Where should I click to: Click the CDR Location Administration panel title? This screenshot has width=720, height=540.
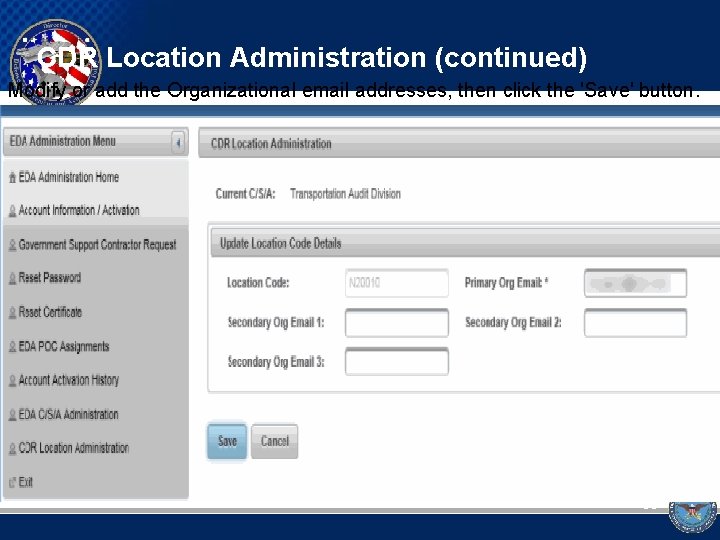271,144
